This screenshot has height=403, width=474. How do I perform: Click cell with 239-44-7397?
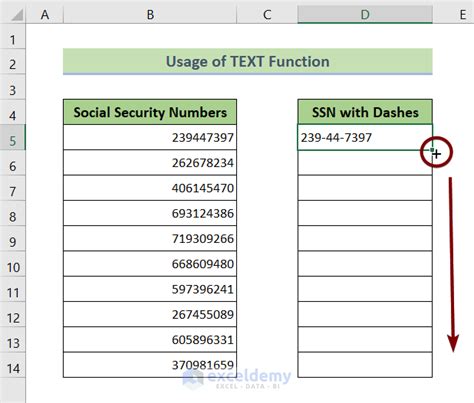click(365, 137)
